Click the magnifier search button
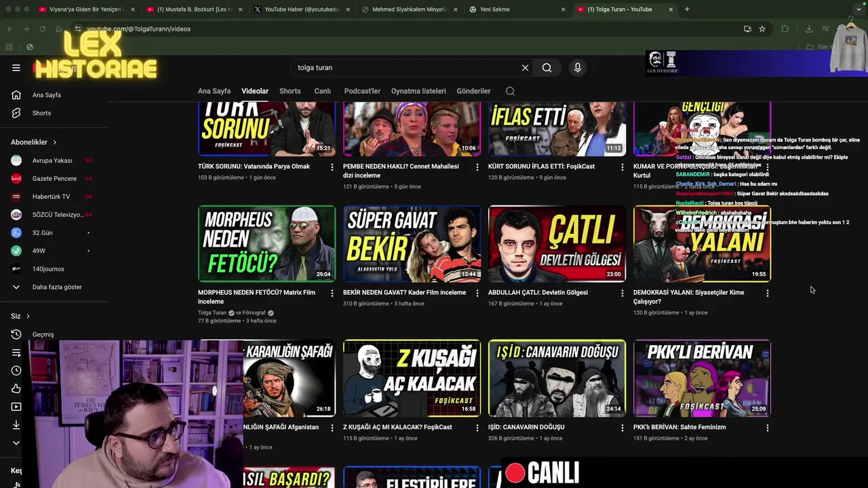The width and height of the screenshot is (868, 488). pos(547,68)
